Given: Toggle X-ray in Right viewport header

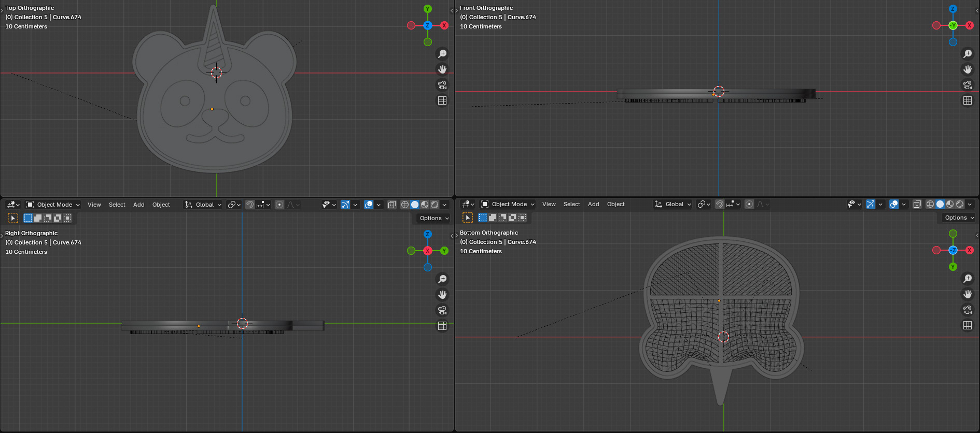Looking at the screenshot, I should coord(392,205).
